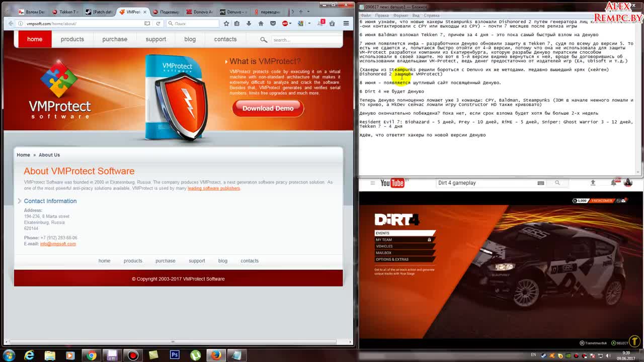Open purchase in the top nav
644x362 pixels.
(115, 39)
